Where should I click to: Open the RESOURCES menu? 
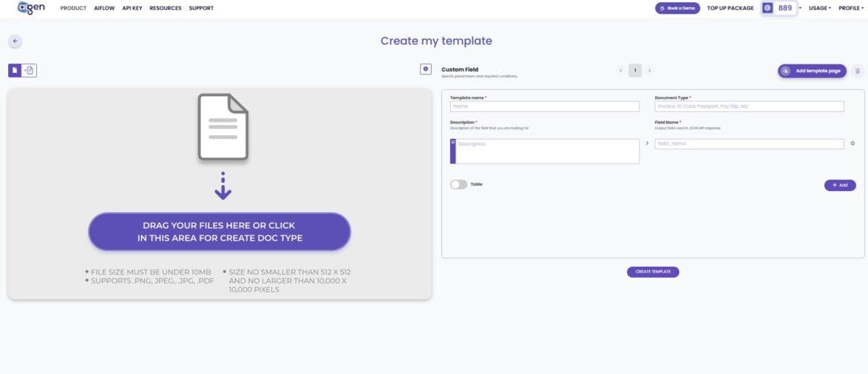point(166,8)
